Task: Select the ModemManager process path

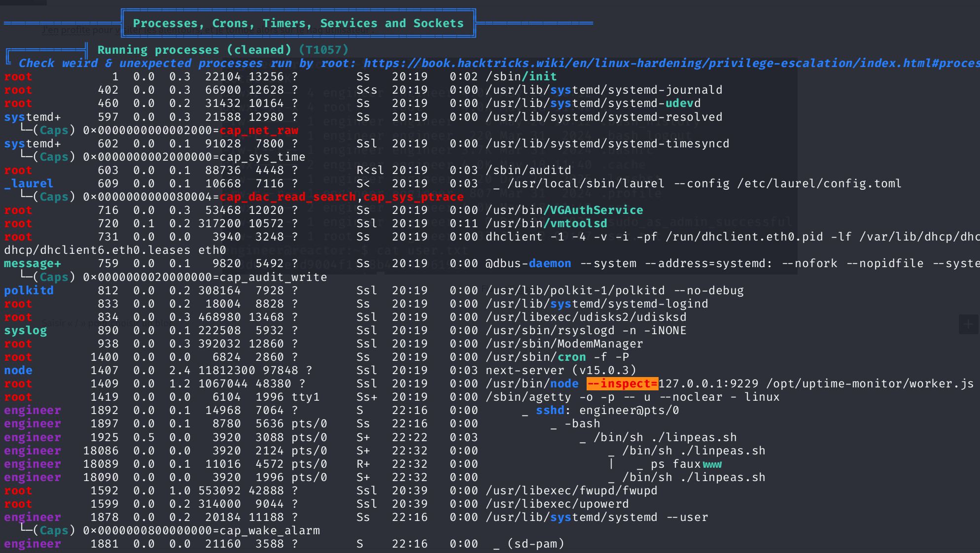Action: [564, 344]
